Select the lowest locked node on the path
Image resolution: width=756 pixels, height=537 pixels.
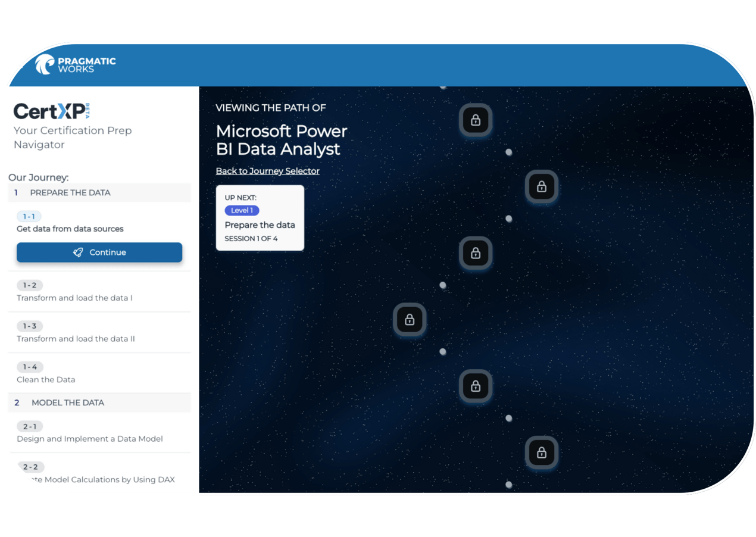(542, 453)
